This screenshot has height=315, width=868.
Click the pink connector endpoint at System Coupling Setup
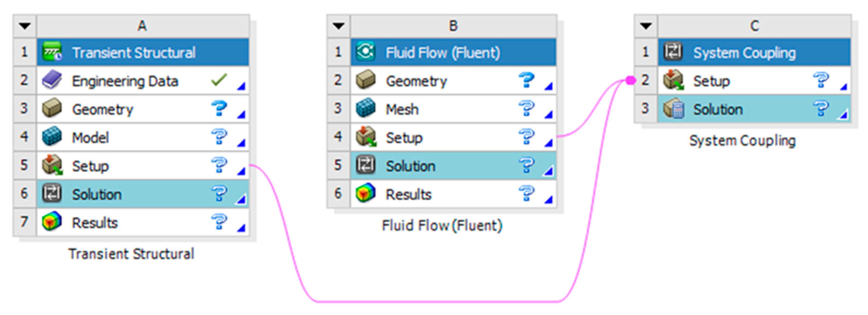(x=631, y=80)
